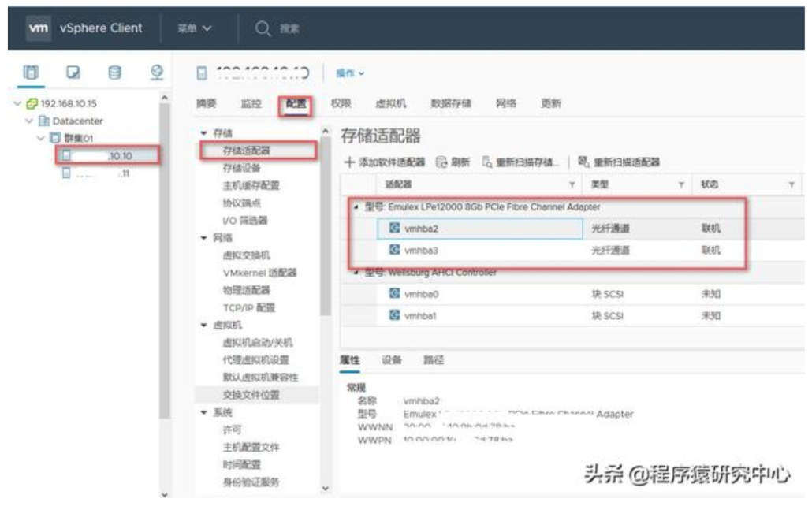Select TCP/IP 配置

tap(249, 307)
